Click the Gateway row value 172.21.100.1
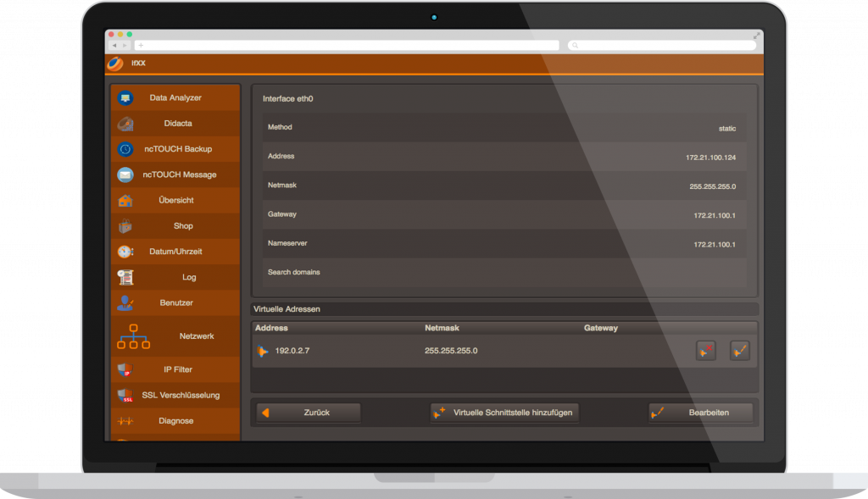This screenshot has width=868, height=499. click(715, 216)
